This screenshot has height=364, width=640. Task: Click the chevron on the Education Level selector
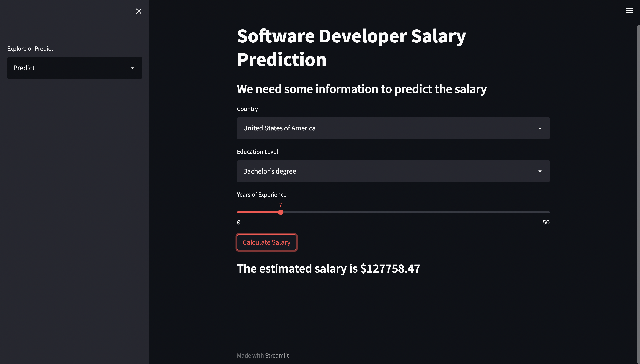click(540, 171)
